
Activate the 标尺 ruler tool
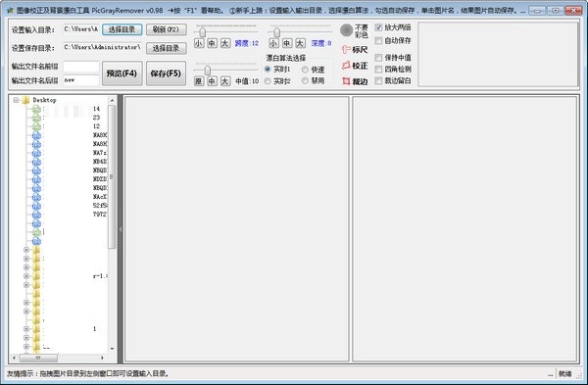355,50
